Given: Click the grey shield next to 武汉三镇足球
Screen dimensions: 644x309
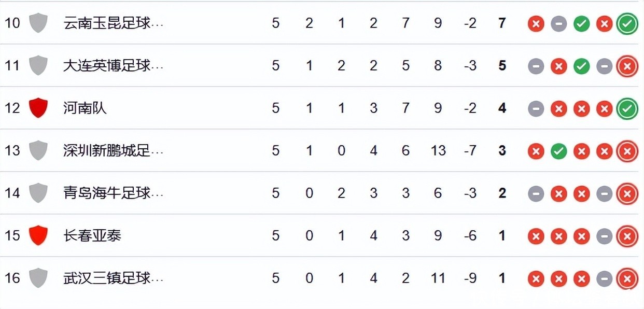Looking at the screenshot, I should coord(38,278).
